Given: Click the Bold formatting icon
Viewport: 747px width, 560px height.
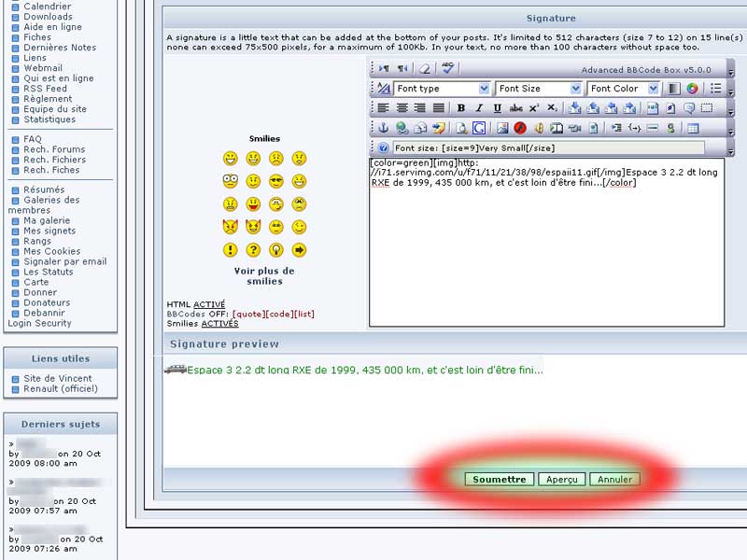Looking at the screenshot, I should [461, 108].
